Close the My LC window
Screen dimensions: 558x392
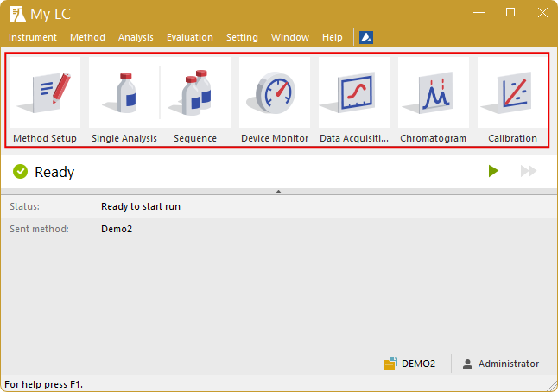(542, 13)
